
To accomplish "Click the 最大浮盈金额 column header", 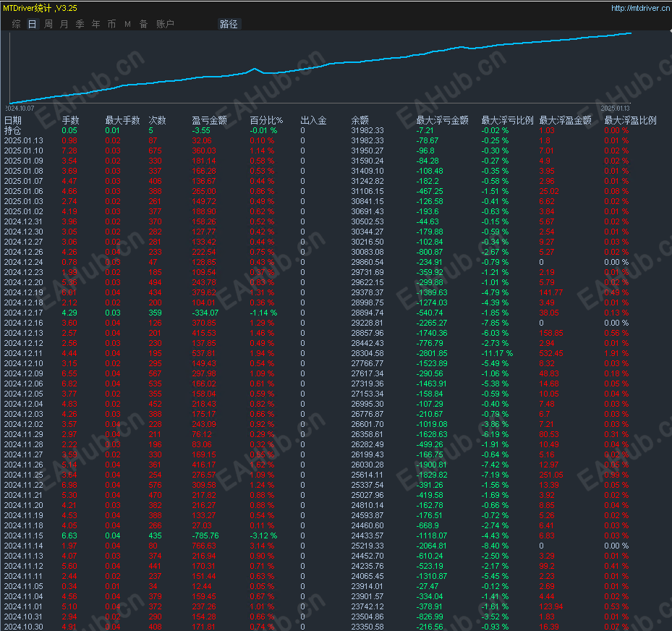I will (565, 120).
